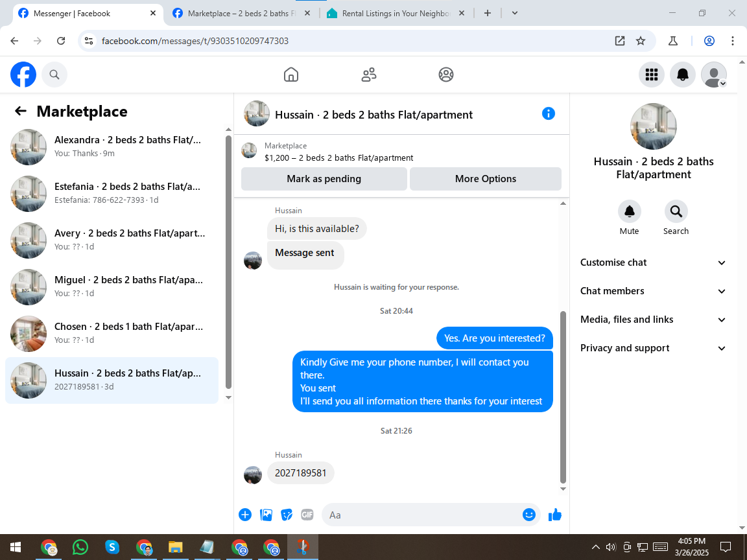Screen dimensions: 747x560
Task: Open the tab search dropdown arrow
Action: pyautogui.click(x=514, y=14)
